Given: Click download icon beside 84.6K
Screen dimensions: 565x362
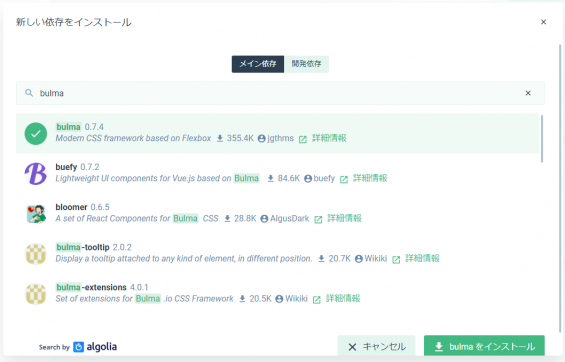Looking at the screenshot, I should (x=271, y=178).
